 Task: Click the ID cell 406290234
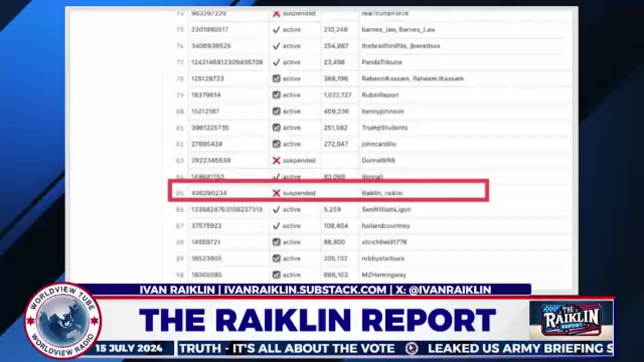click(209, 193)
